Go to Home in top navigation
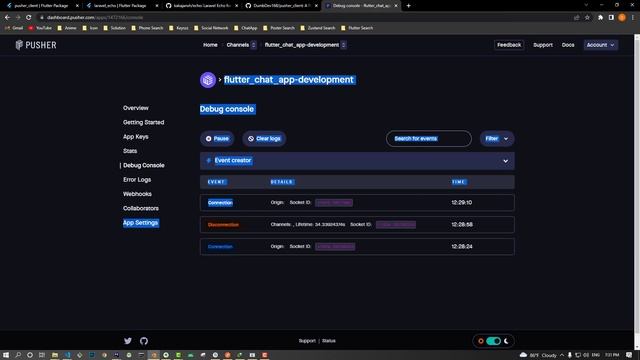The height and width of the screenshot is (360, 640). click(x=210, y=45)
